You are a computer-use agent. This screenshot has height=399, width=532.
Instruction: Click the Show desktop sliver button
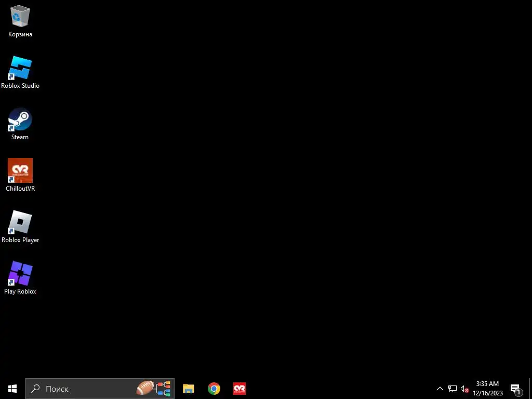click(x=530, y=389)
